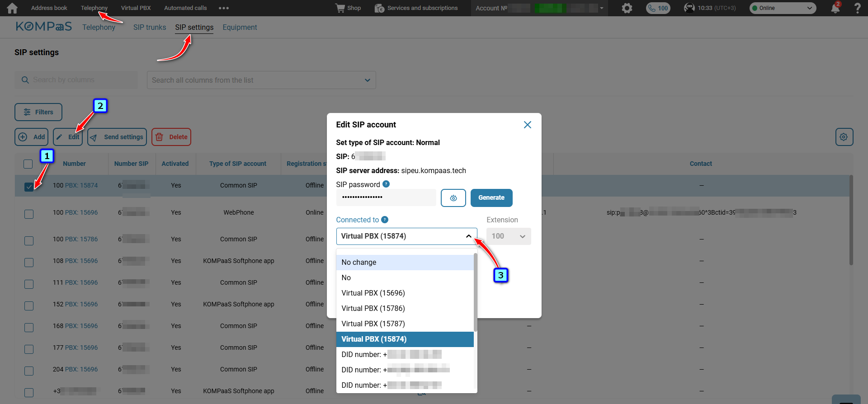Open the table column settings gear

tap(844, 137)
